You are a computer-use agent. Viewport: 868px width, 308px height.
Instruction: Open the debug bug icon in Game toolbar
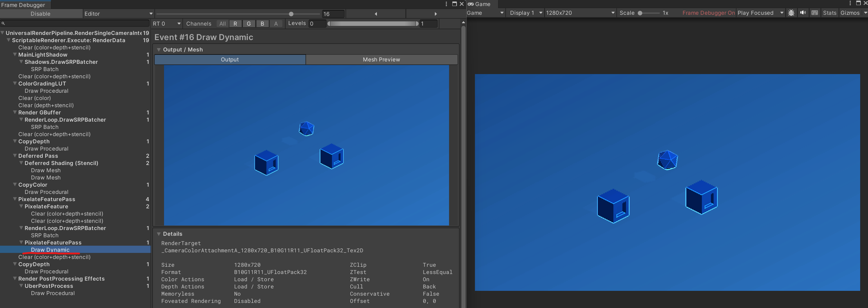(791, 12)
